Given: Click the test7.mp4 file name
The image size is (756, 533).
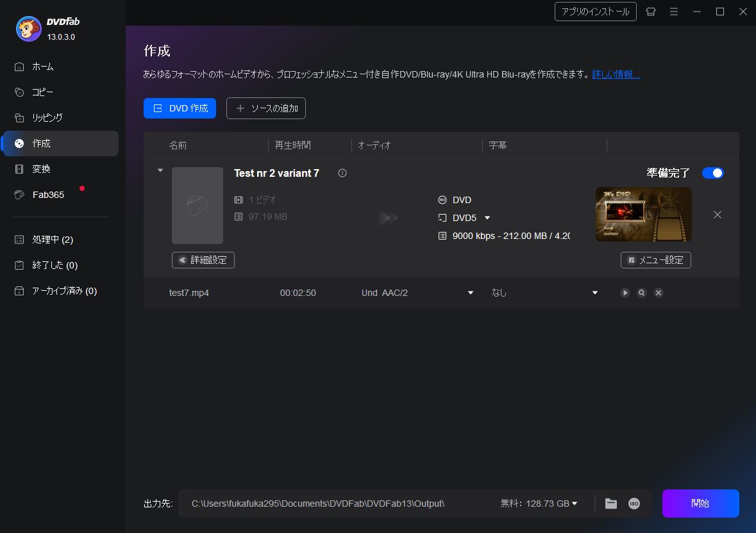Looking at the screenshot, I should pyautogui.click(x=189, y=293).
